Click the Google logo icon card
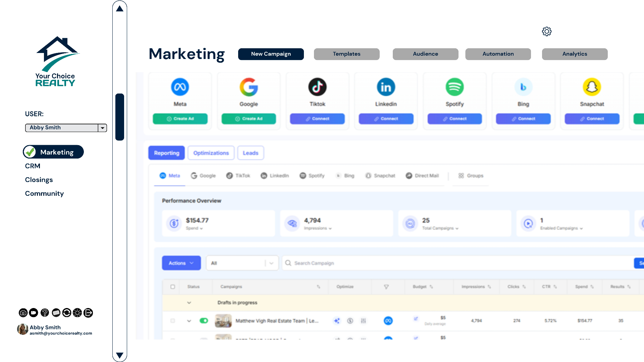 249,87
